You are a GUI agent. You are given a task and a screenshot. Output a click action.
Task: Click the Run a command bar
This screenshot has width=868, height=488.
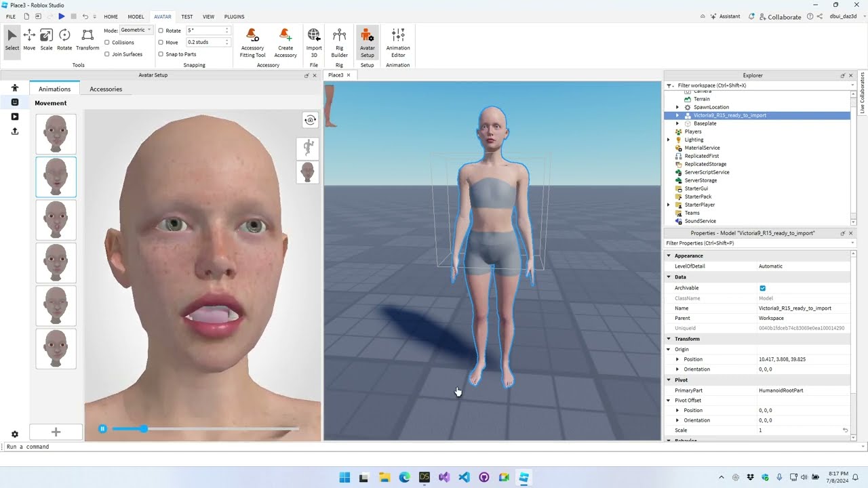click(x=434, y=447)
